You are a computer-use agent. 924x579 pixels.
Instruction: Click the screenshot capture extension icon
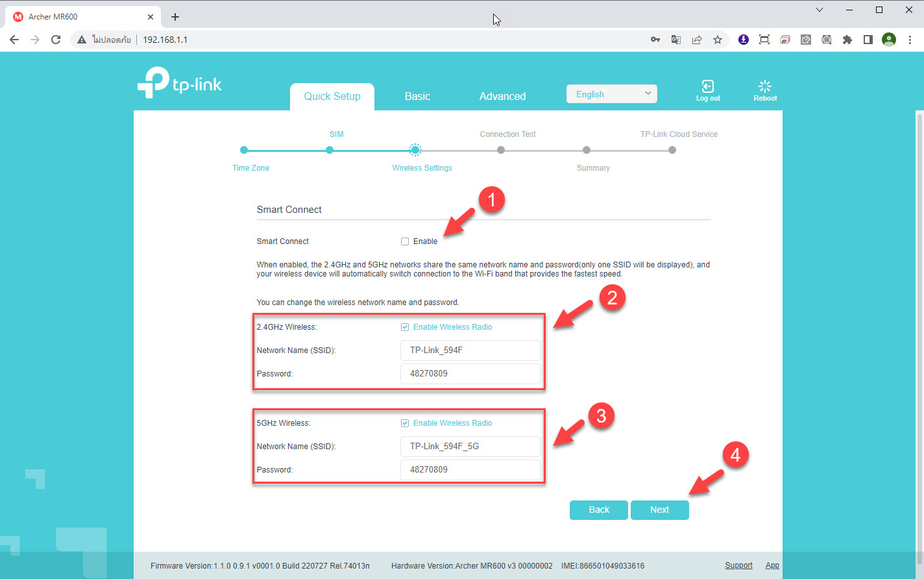[764, 40]
